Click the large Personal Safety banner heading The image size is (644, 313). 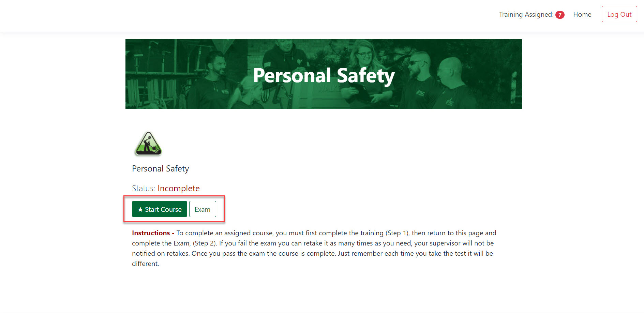tap(324, 75)
